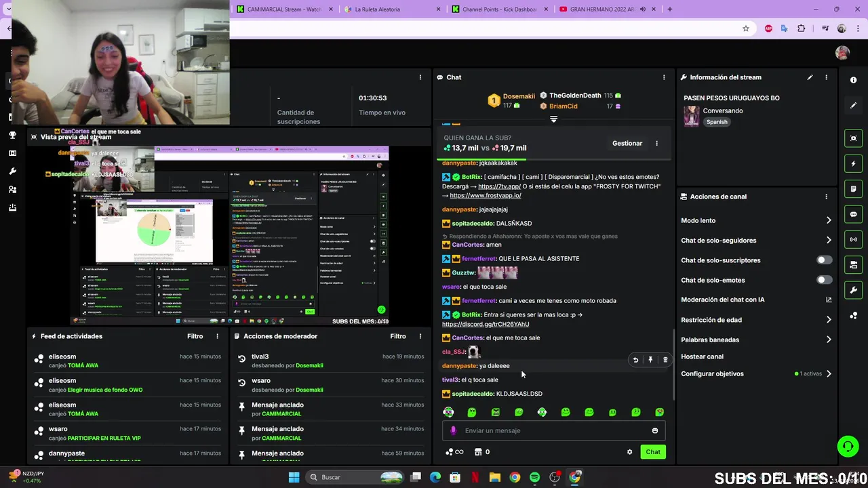Click the channel points infinity icon
The height and width of the screenshot is (488, 868).
click(454, 452)
